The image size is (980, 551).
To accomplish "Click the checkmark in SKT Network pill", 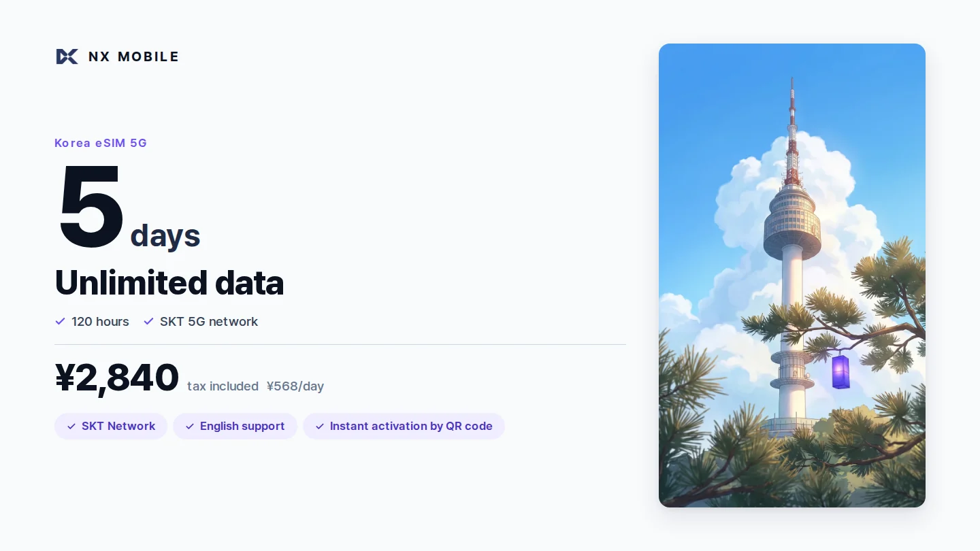I will (x=71, y=427).
